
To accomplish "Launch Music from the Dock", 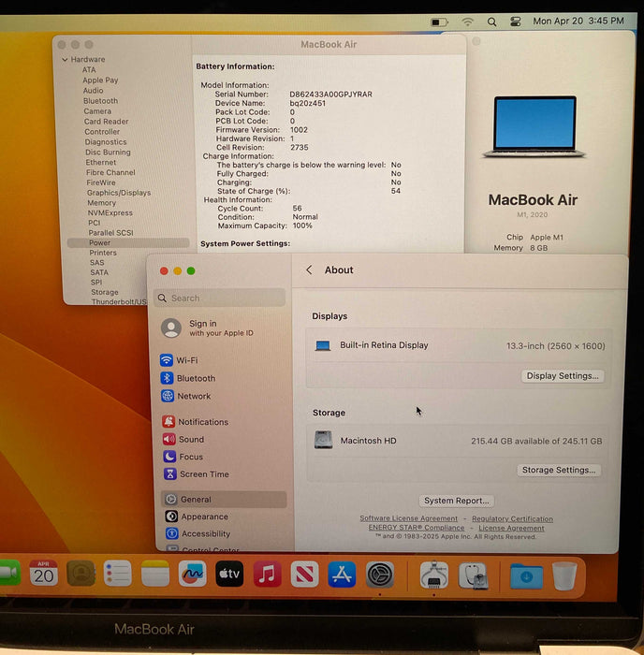I will coord(267,575).
